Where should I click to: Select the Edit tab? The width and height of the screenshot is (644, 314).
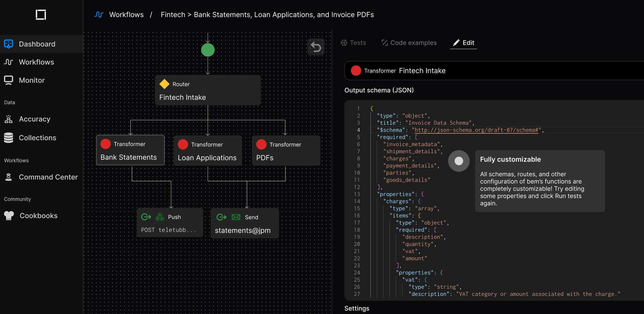click(x=463, y=43)
